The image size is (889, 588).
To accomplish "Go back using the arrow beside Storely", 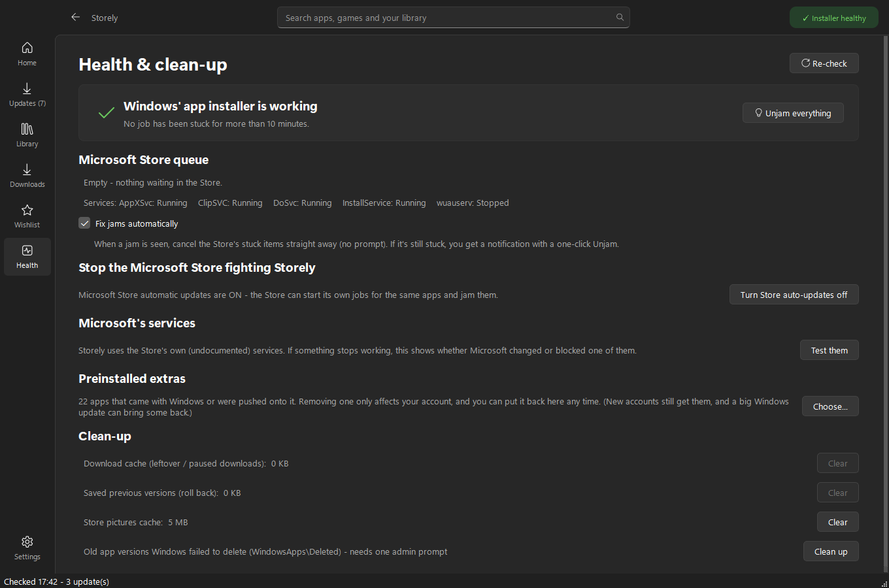I will point(76,18).
